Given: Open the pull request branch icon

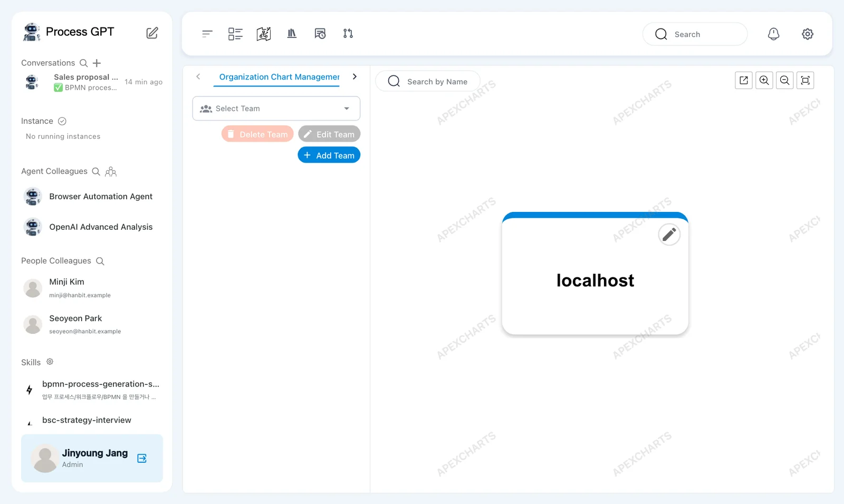Looking at the screenshot, I should (x=348, y=34).
